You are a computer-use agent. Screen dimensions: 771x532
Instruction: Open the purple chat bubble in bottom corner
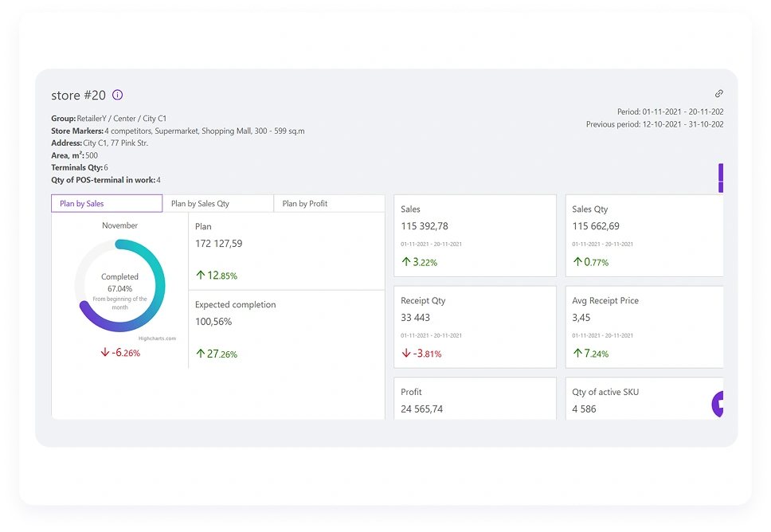coord(718,405)
